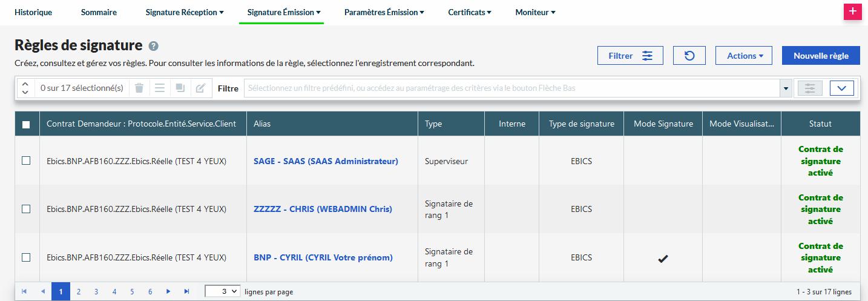Click the trash delete icon
The height and width of the screenshot is (301, 868).
tap(139, 88)
